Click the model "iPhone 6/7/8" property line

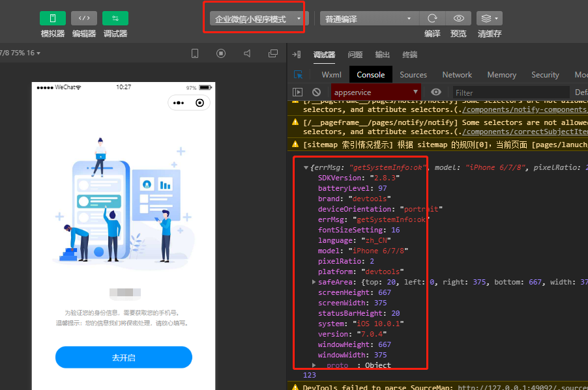(363, 251)
